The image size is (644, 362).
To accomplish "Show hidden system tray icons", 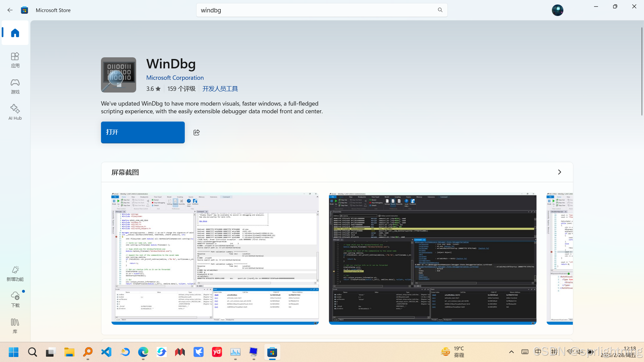I will (511, 352).
